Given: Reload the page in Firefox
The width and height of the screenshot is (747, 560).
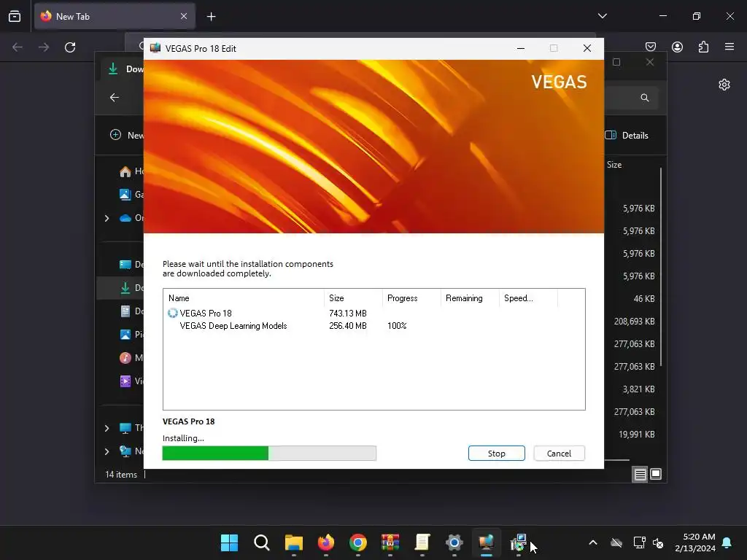Looking at the screenshot, I should 70,47.
